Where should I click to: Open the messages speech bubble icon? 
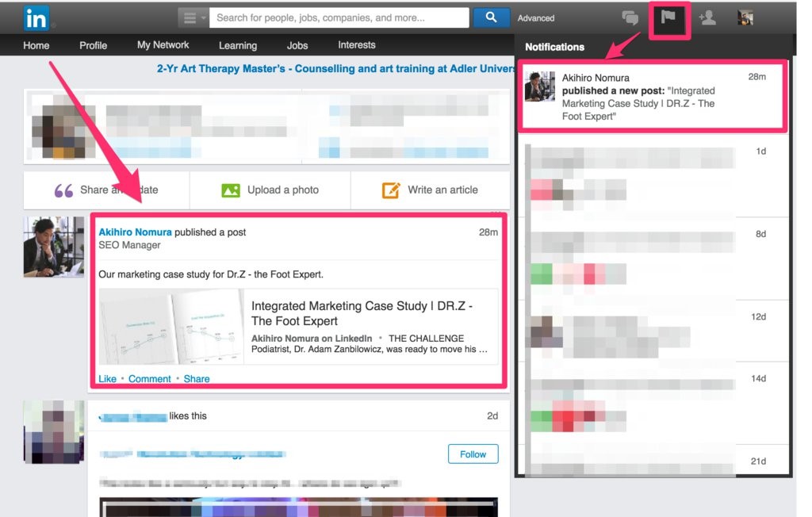click(x=630, y=18)
